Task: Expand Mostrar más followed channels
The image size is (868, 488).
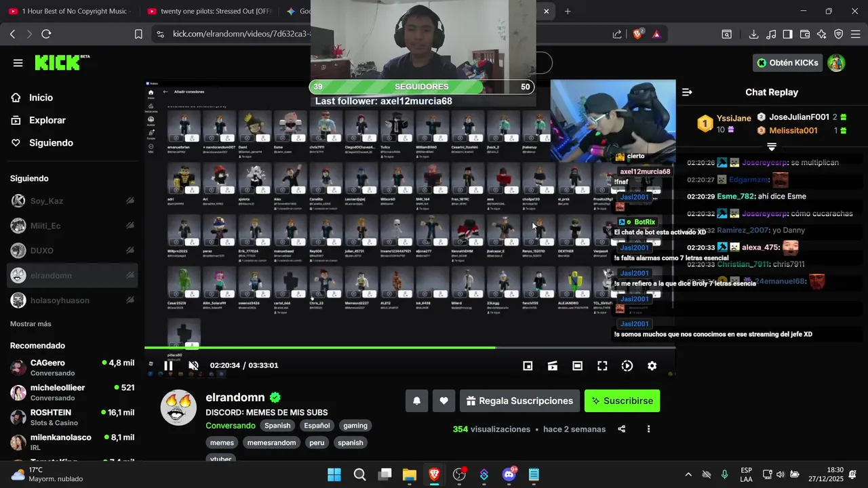Action: pos(31,324)
